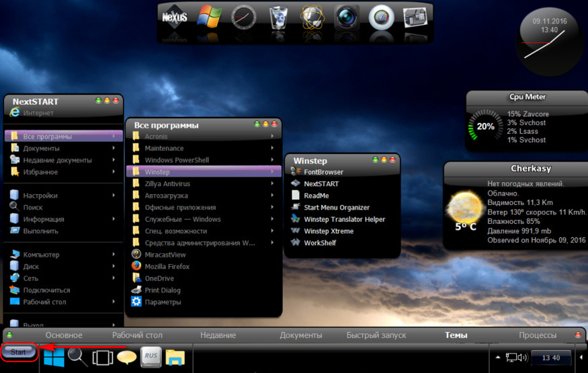Switch to Быстрый запуск shelf tab
The height and width of the screenshot is (373, 588).
(376, 335)
